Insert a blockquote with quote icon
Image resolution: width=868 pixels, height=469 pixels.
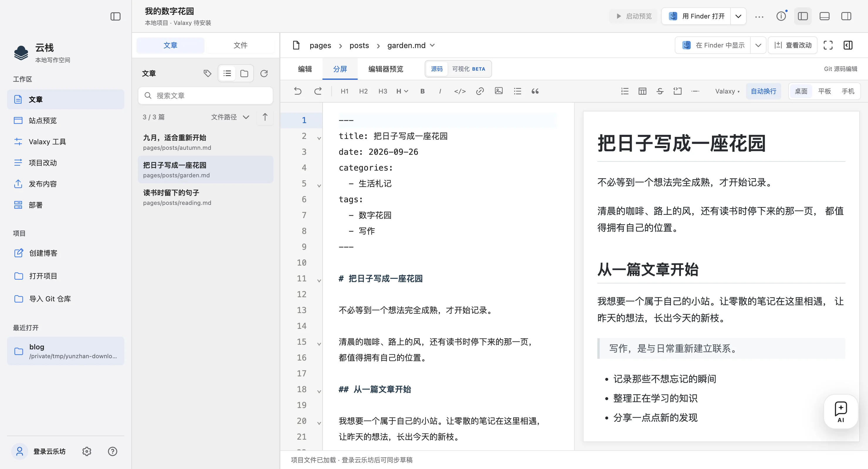click(x=535, y=91)
